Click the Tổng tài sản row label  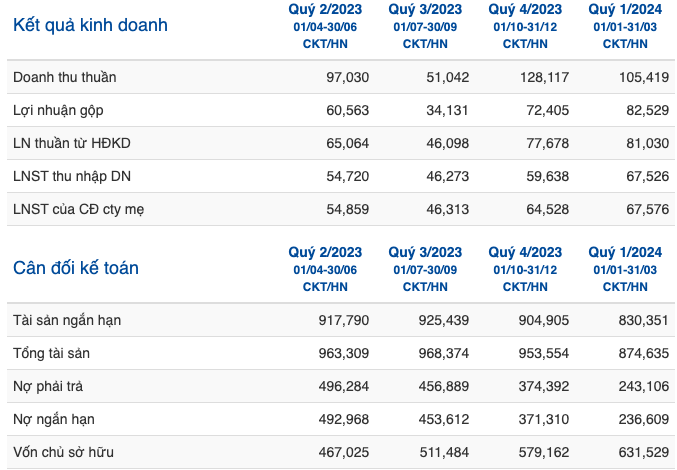click(51, 353)
